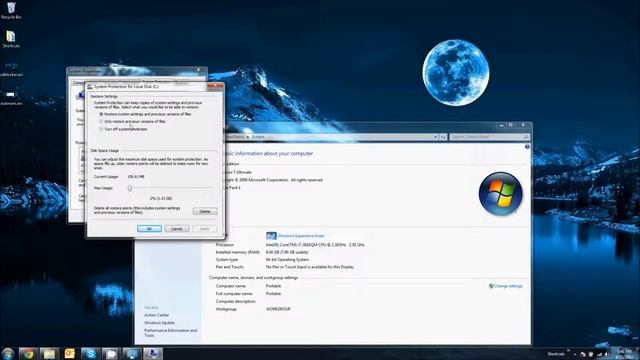640x360 pixels.
Task: Expand the address bar history dropdown
Action: pyautogui.click(x=436, y=137)
